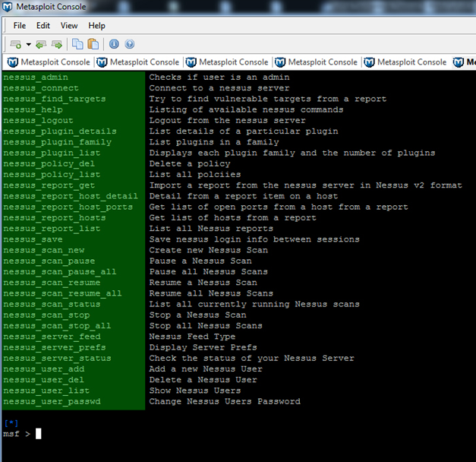Click the nessus_server_prefs command

click(x=55, y=347)
